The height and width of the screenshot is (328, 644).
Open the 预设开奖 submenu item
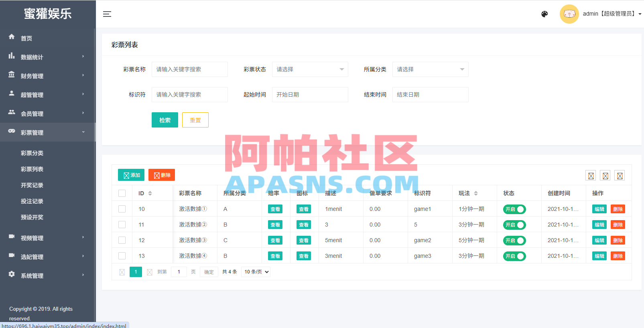pyautogui.click(x=32, y=217)
